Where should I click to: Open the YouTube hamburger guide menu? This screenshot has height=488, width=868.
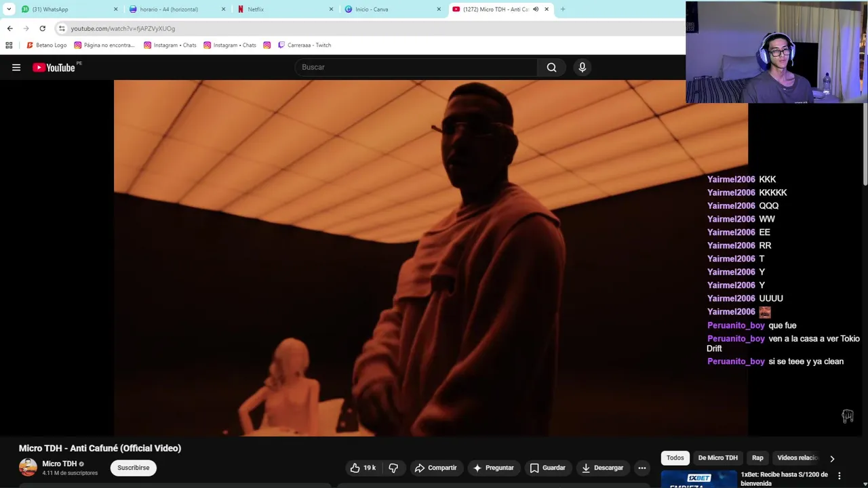pyautogui.click(x=16, y=67)
